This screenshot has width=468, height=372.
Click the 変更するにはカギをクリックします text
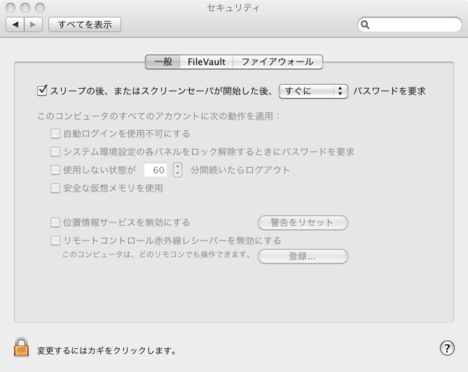click(107, 351)
